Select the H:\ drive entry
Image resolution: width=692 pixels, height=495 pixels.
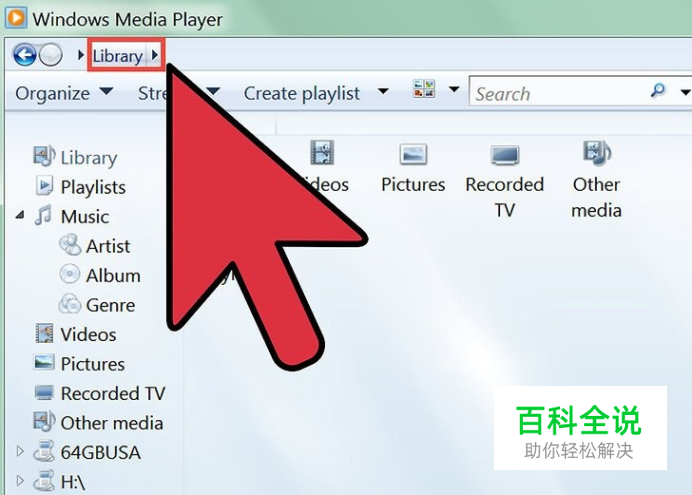coord(73,482)
